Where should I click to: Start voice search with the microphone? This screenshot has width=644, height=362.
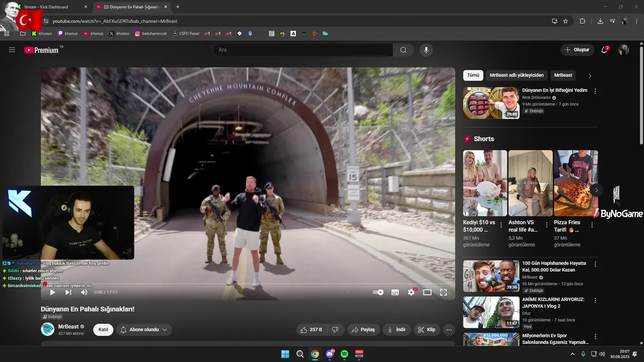click(426, 50)
